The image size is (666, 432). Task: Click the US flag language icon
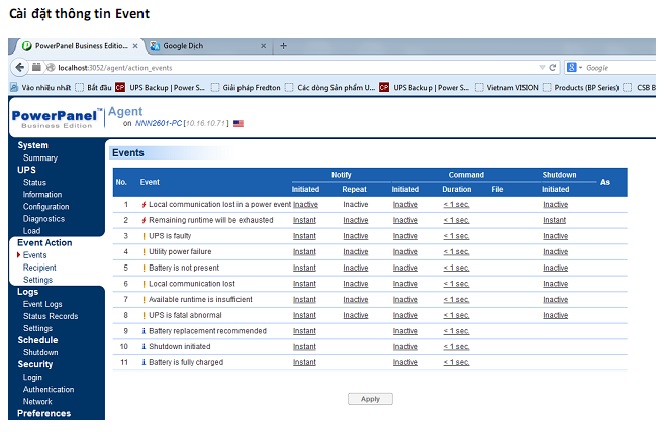click(238, 123)
